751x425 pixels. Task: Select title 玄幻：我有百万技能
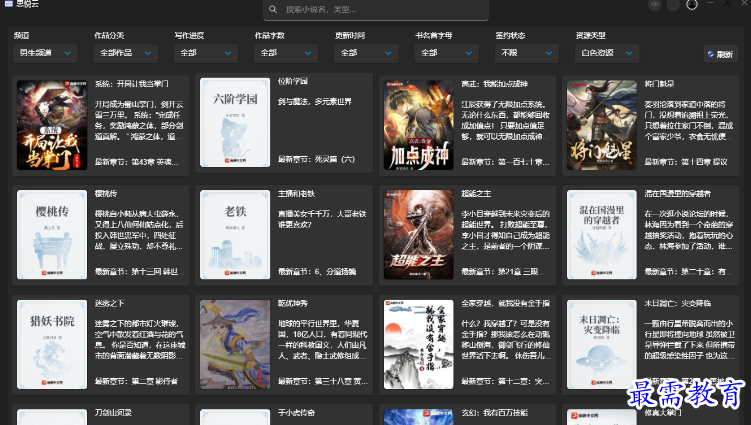click(x=494, y=413)
